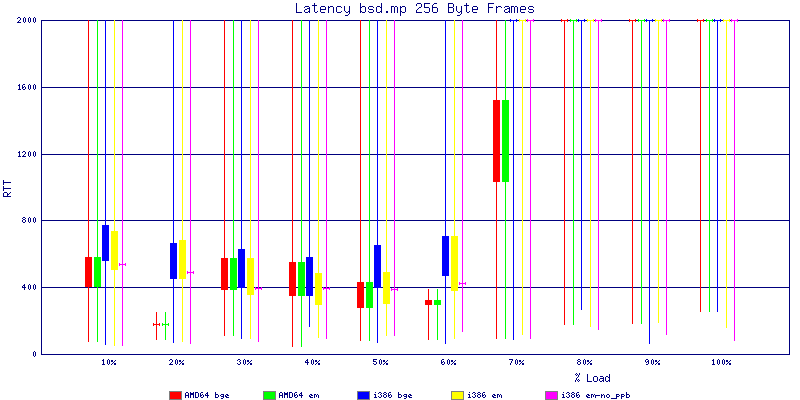The height and width of the screenshot is (400, 800).
Task: Select the 'i386 bge' legend label
Action: pyautogui.click(x=392, y=395)
